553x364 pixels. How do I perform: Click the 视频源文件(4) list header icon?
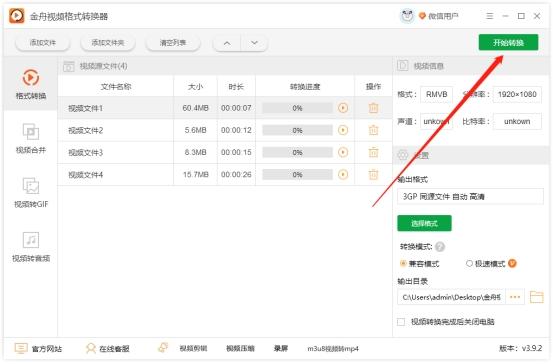[68, 66]
